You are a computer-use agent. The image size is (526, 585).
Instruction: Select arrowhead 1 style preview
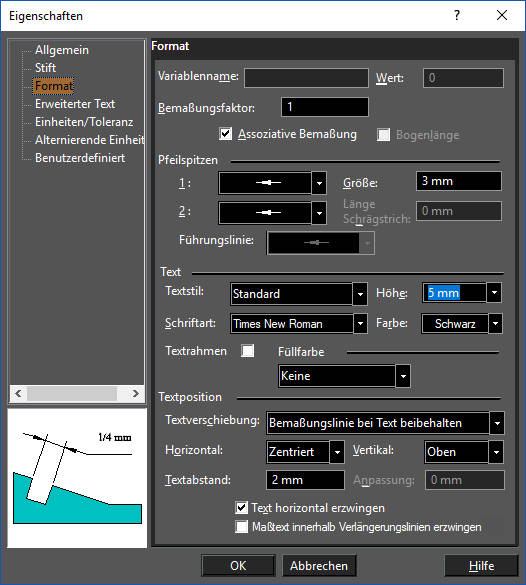[x=265, y=183]
